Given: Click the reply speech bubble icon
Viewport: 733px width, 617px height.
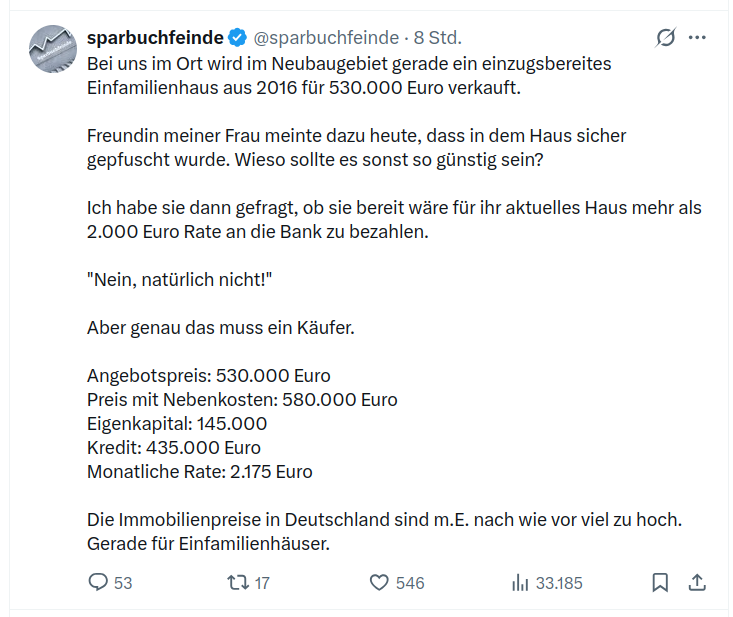Looking at the screenshot, I should pyautogui.click(x=98, y=582).
